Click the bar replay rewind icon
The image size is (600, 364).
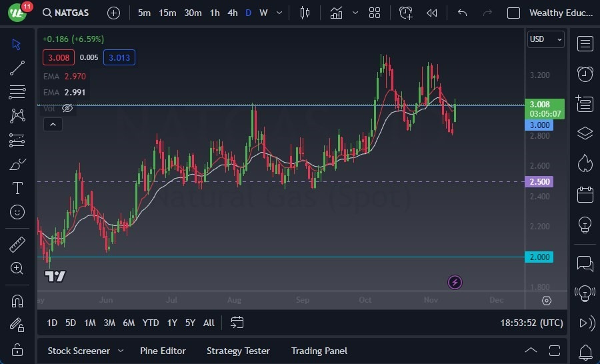click(x=432, y=13)
